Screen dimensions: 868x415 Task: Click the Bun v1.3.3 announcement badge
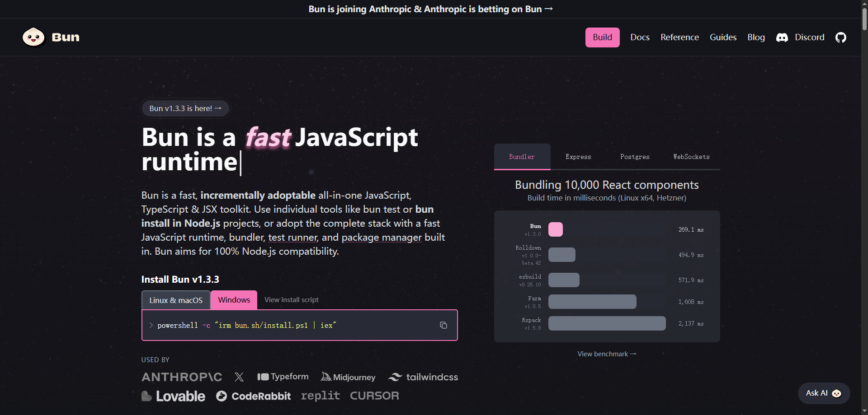[x=185, y=108]
